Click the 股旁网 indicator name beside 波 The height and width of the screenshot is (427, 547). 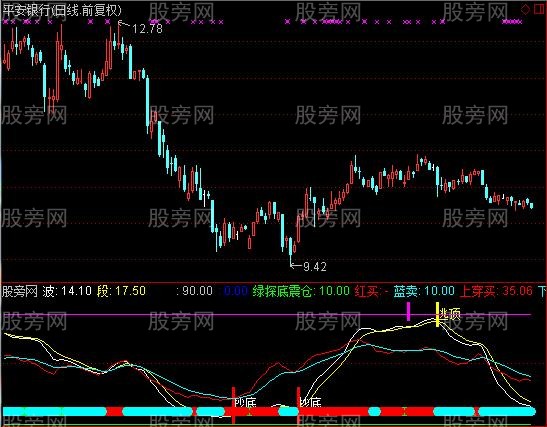click(20, 291)
